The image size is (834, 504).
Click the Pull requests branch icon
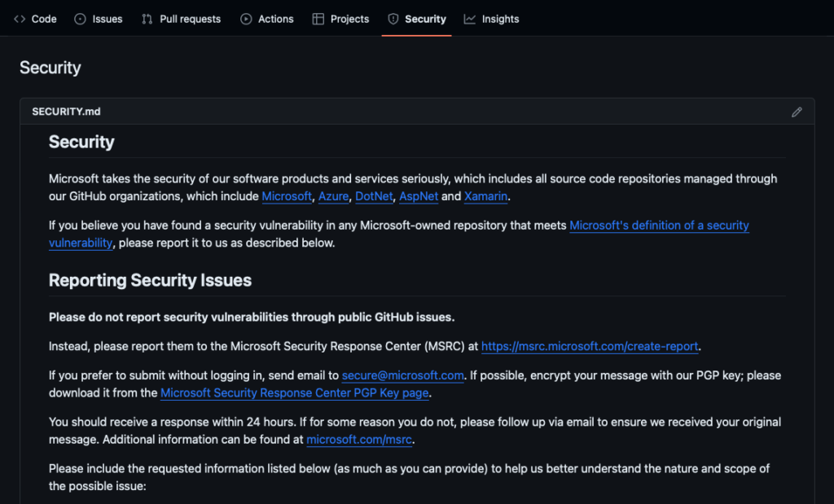[147, 19]
